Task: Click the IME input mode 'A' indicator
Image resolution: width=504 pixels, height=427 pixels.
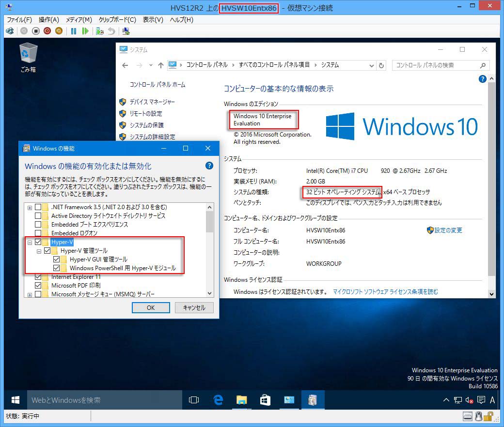Action: [x=492, y=400]
